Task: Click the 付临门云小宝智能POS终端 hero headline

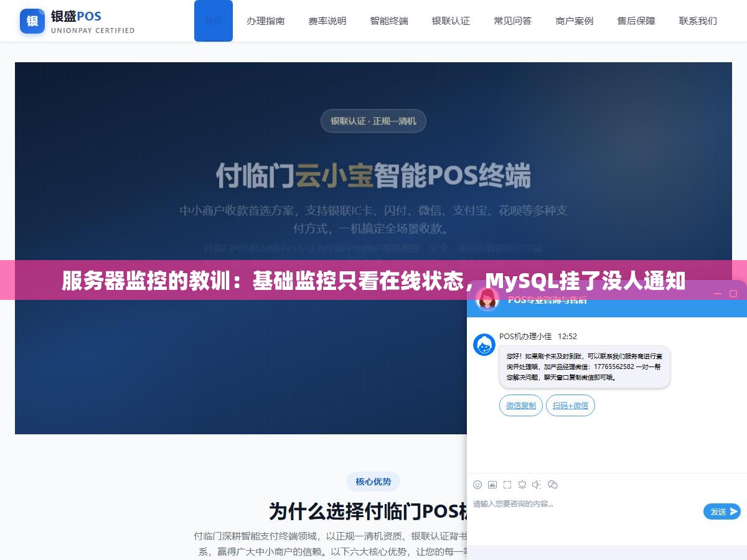Action: 374,175
